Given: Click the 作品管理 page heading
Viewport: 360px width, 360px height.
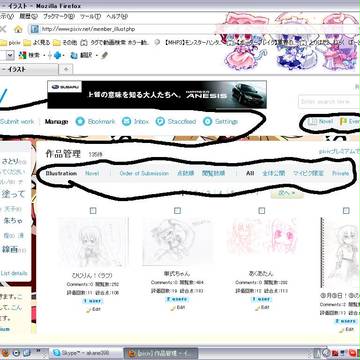Looking at the screenshot, I should 63,154.
